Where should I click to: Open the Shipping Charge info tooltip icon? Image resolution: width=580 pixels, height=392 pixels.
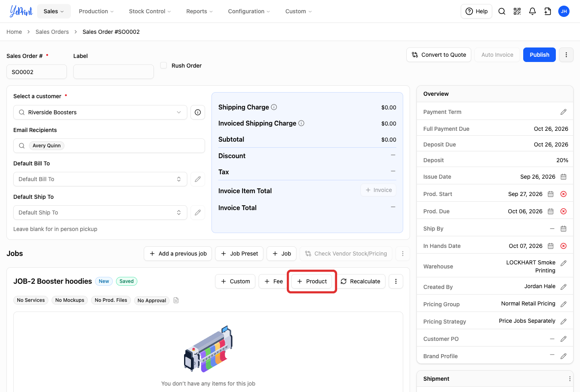point(274,107)
